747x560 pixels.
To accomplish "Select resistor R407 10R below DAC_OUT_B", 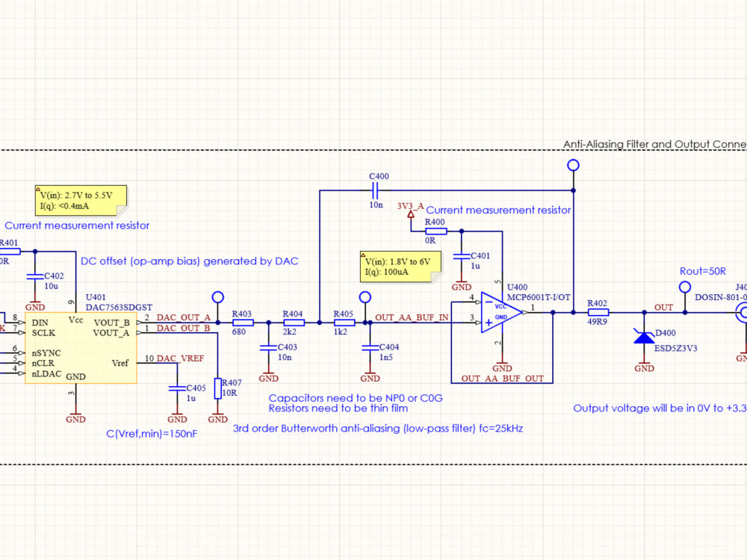I will click(219, 387).
